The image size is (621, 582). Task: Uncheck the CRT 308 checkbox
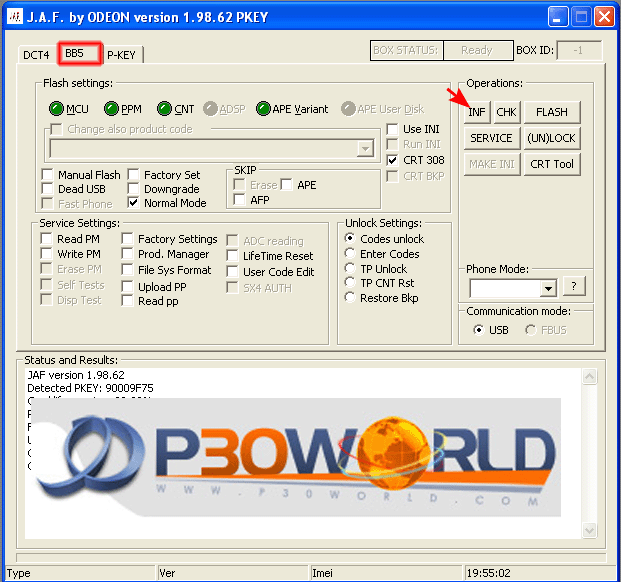pyautogui.click(x=392, y=160)
